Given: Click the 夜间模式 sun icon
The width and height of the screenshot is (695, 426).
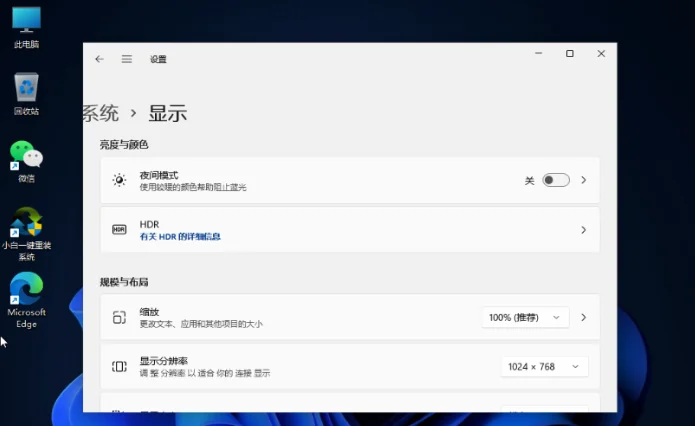Looking at the screenshot, I should coord(119,180).
